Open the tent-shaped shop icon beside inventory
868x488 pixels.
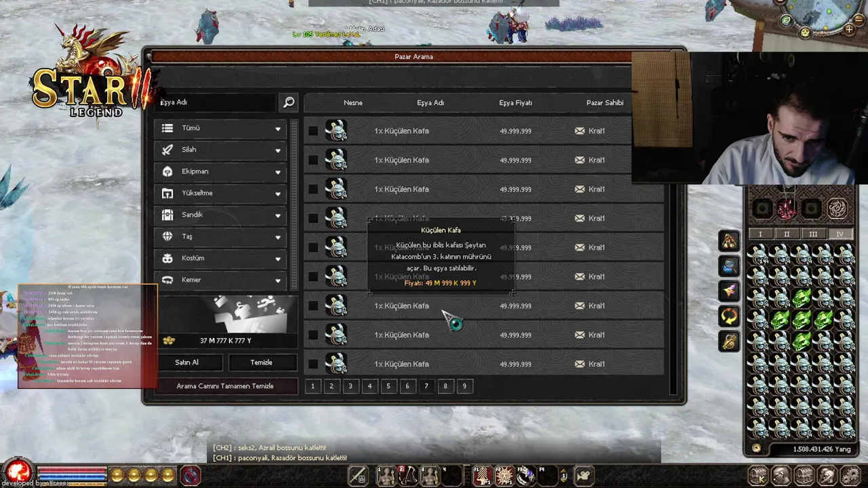point(729,241)
